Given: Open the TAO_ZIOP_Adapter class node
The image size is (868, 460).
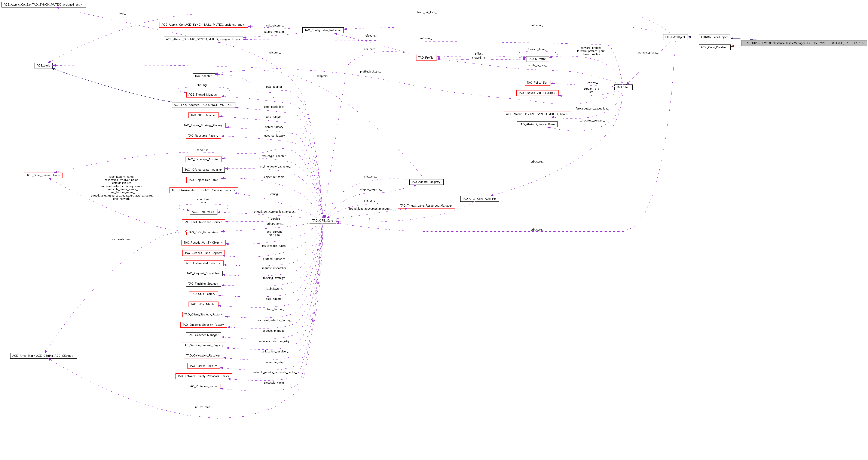Looking at the screenshot, I should pos(203,115).
